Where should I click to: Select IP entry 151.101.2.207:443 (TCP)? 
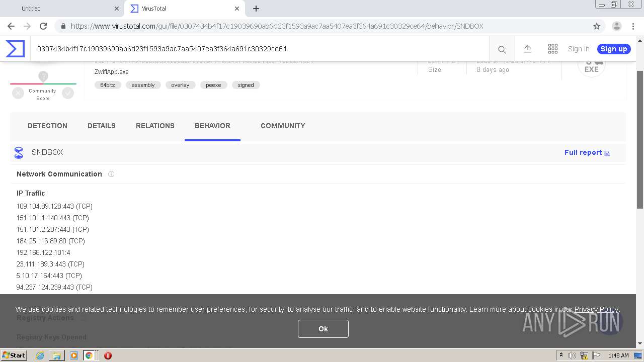click(53, 229)
